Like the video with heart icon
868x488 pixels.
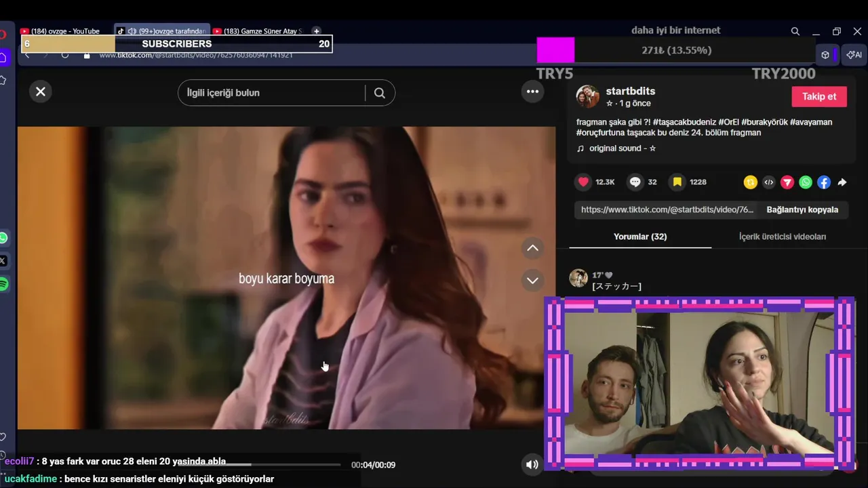[583, 182]
